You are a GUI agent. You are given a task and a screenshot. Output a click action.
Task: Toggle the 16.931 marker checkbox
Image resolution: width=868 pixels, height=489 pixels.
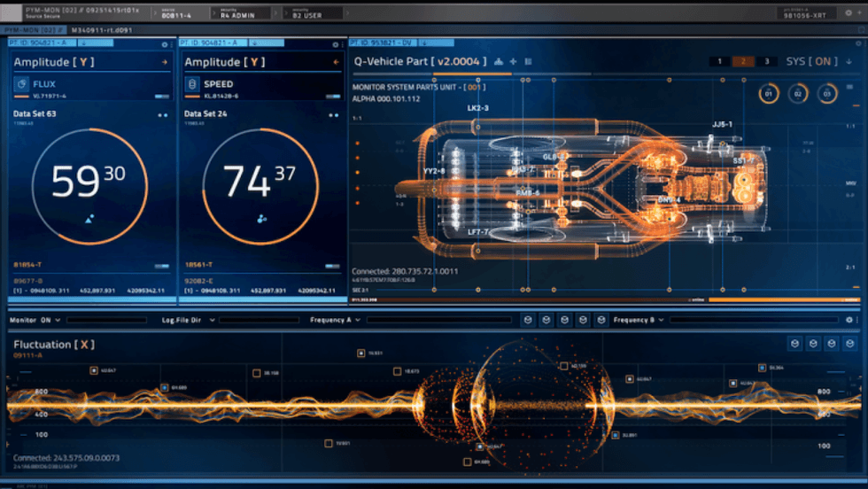point(361,353)
